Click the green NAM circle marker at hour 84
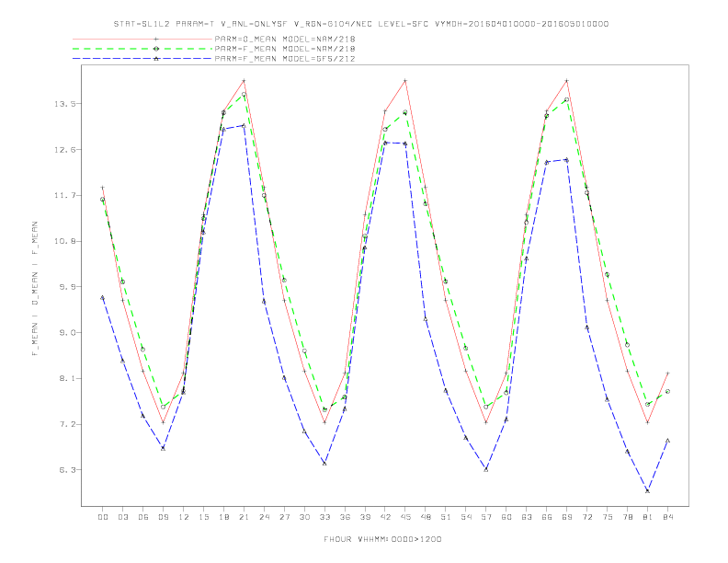The height and width of the screenshot is (563, 728). (667, 392)
